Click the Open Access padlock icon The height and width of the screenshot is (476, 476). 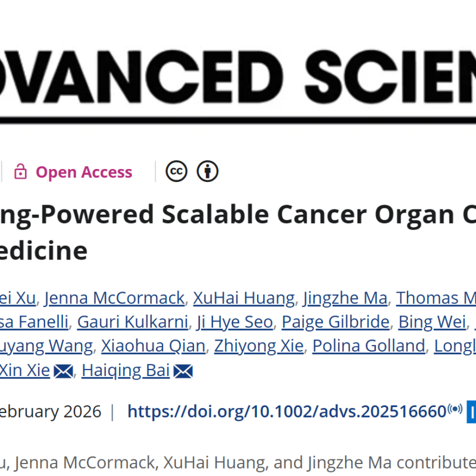tap(21, 173)
